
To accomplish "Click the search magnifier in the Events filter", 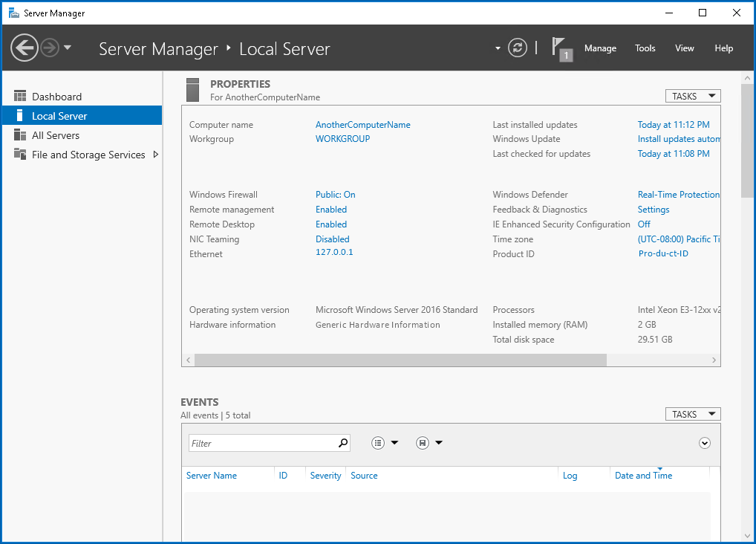I will [x=342, y=442].
